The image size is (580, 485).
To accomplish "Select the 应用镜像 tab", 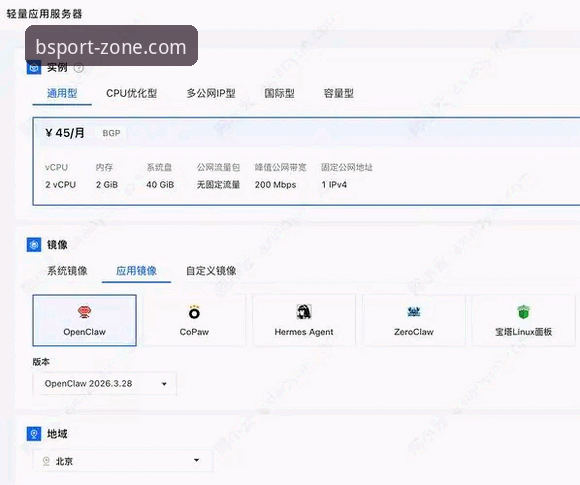I will point(136,271).
